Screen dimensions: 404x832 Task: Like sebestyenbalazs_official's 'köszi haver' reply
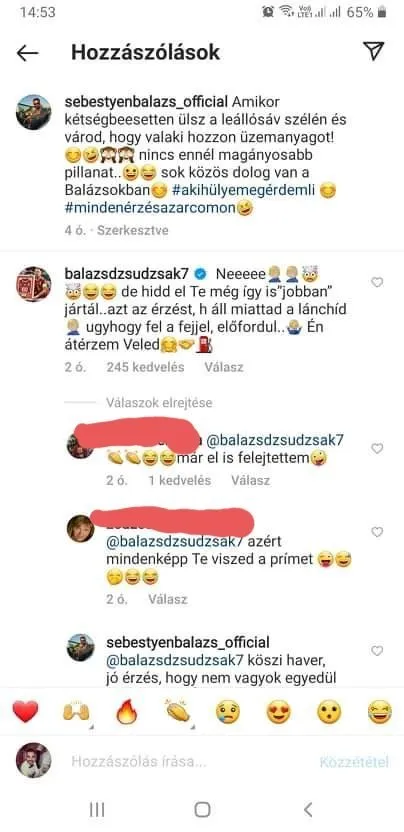pyautogui.click(x=377, y=651)
